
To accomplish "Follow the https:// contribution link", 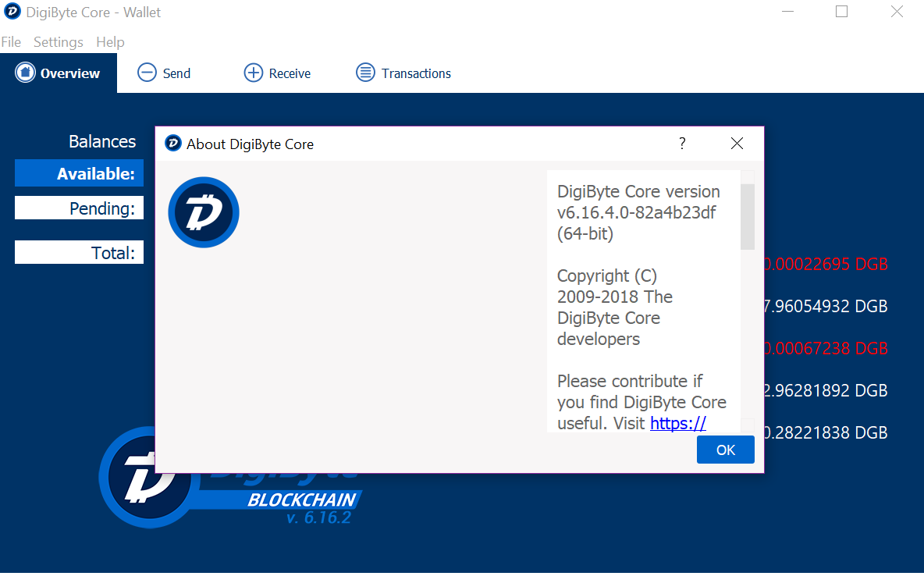I will [x=677, y=422].
